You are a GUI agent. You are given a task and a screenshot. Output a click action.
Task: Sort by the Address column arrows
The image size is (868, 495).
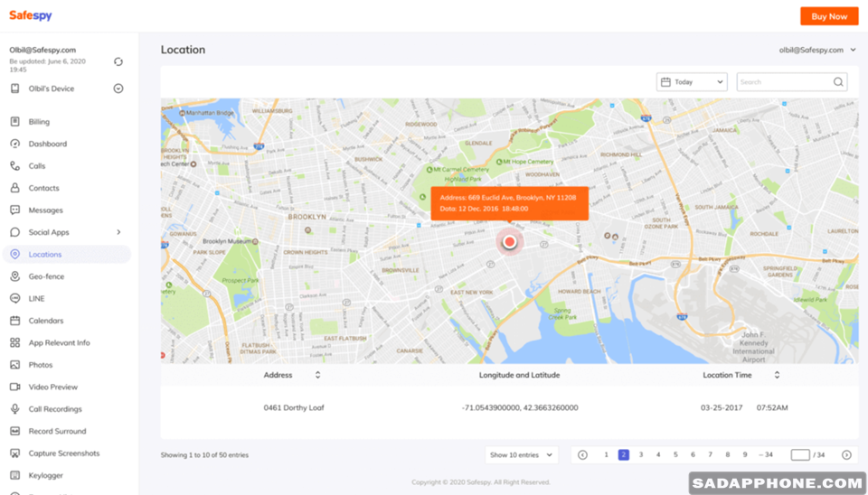click(x=317, y=375)
